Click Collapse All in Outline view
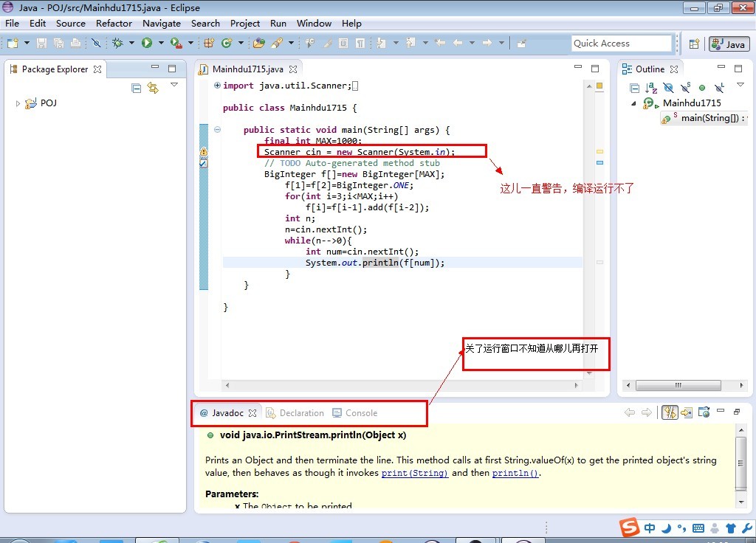The image size is (756, 543). [x=635, y=88]
